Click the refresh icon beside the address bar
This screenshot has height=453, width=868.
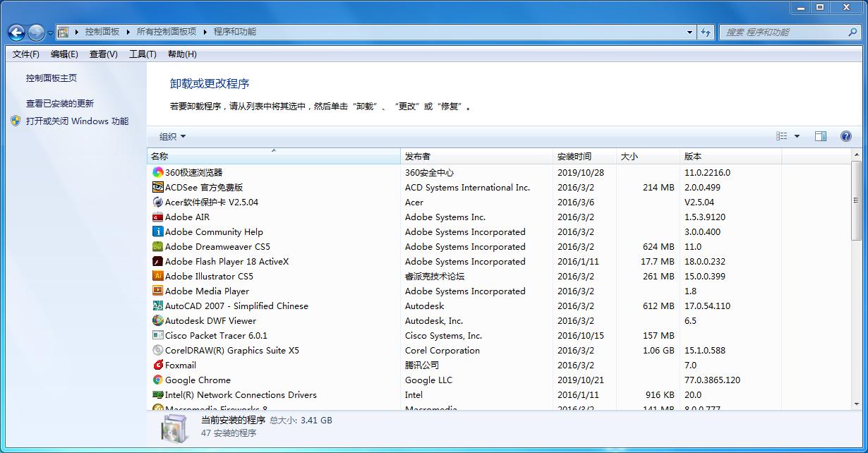pyautogui.click(x=706, y=32)
